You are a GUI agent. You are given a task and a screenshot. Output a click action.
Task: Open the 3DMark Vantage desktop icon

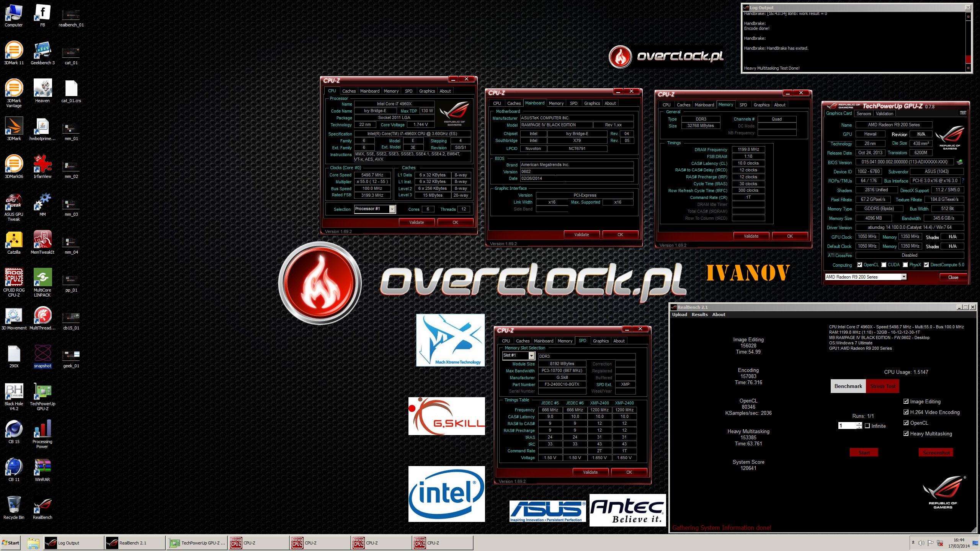point(14,93)
